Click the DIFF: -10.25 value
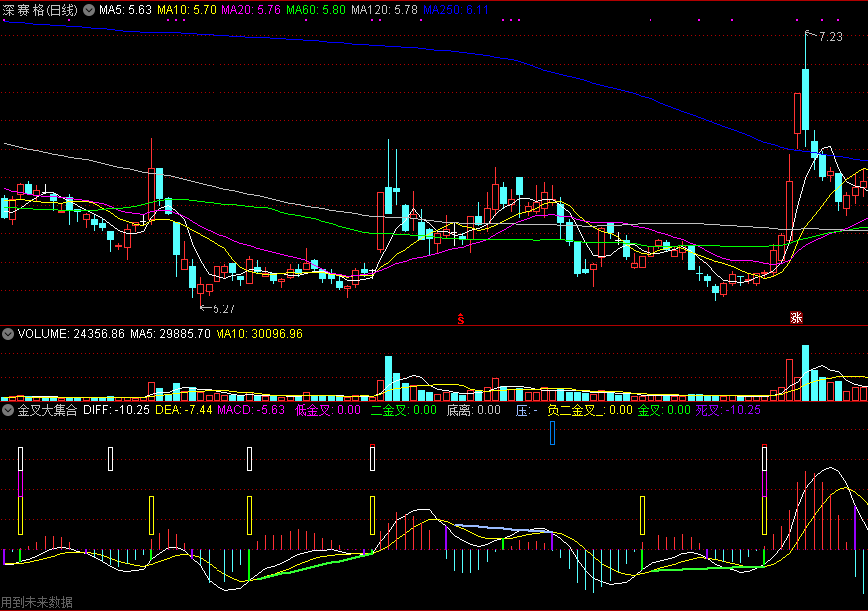Image resolution: width=868 pixels, height=611 pixels. [117, 410]
